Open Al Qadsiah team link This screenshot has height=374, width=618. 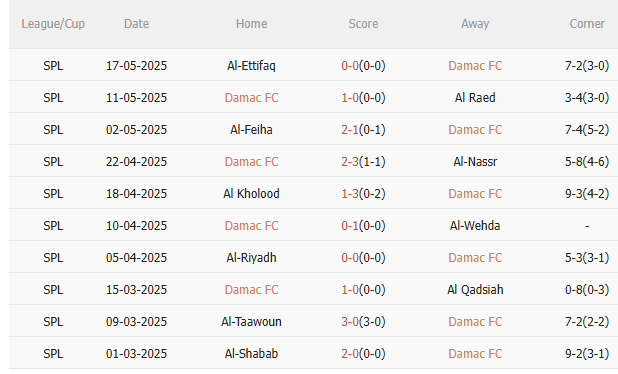[x=475, y=290]
